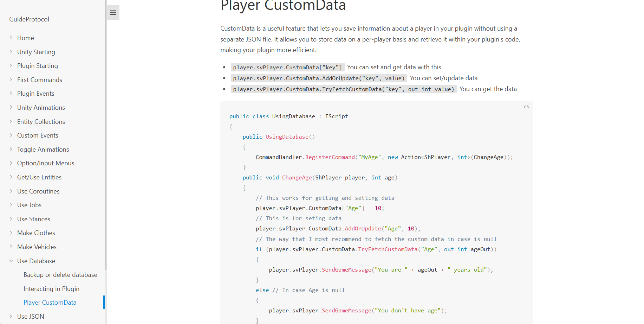Open the Option/Input Menus section
Viewport: 644px width, 324px height.
(x=46, y=163)
